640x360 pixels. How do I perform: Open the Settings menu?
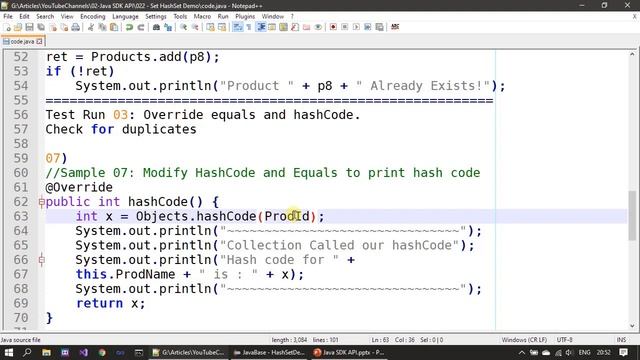click(x=156, y=16)
